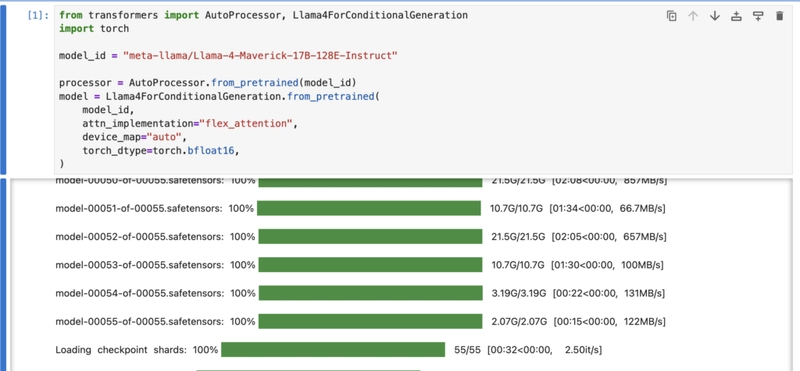
Task: Click the model-00055-of-00055.safetensors label
Action: tap(139, 321)
